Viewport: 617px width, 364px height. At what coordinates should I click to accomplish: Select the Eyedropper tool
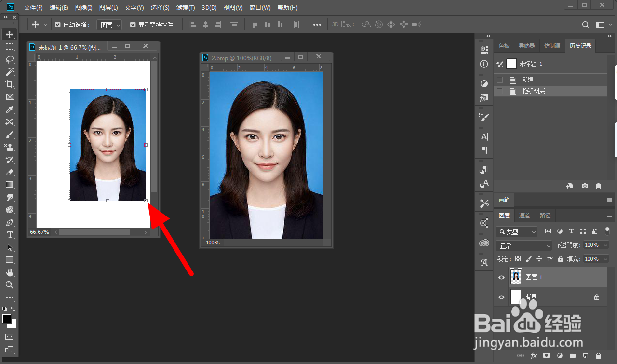click(x=9, y=109)
